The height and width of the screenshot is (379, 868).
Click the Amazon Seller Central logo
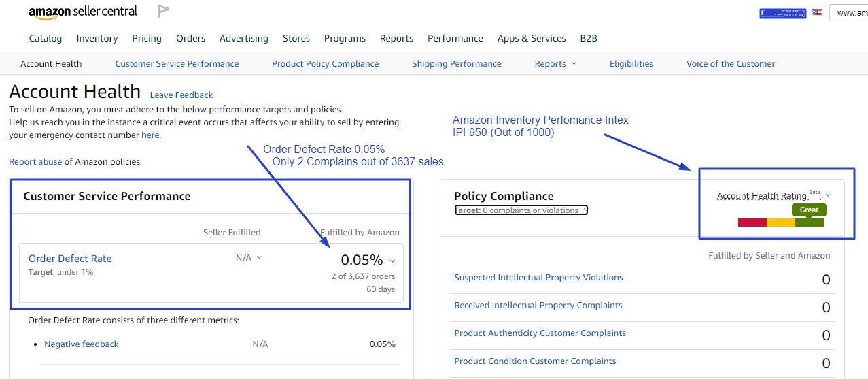click(83, 12)
